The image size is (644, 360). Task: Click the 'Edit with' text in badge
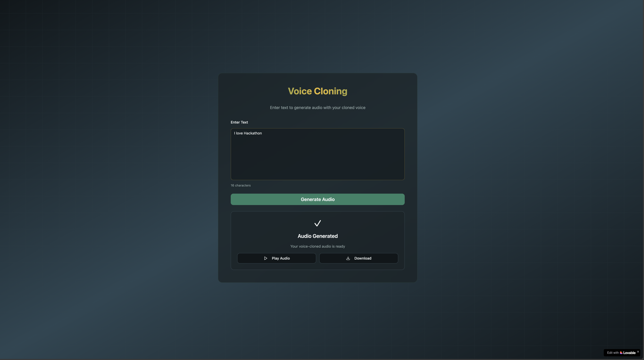[613, 353]
